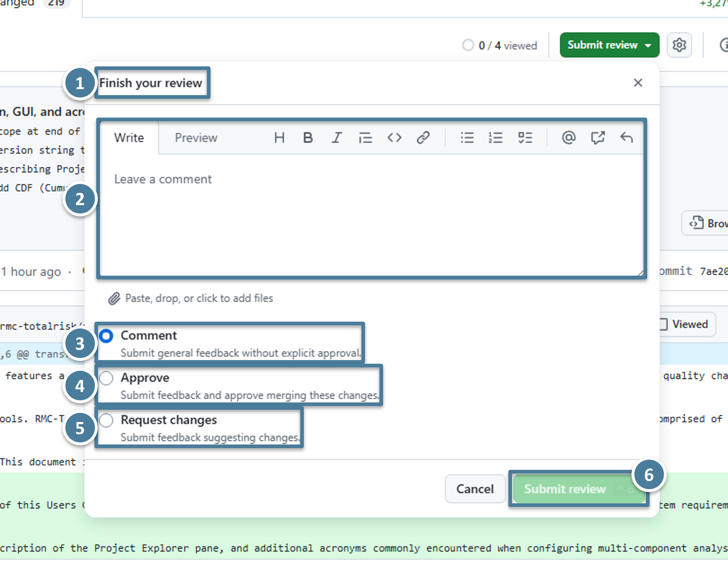Click the Leave a comment text area

(x=372, y=215)
